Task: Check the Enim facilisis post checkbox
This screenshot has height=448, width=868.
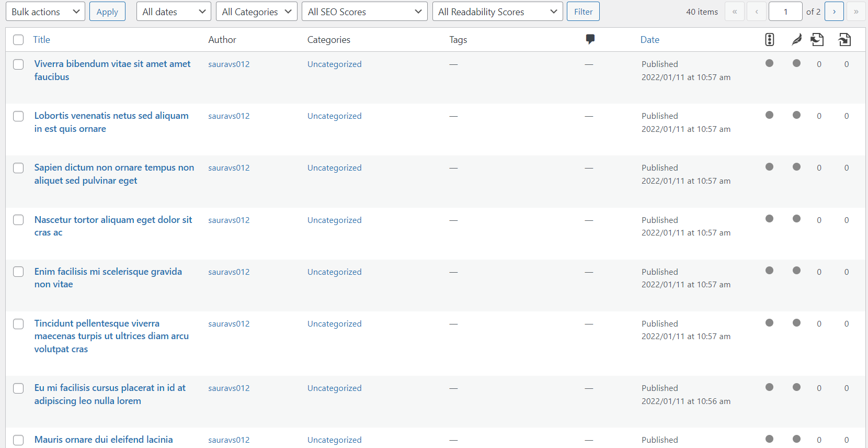Action: point(18,272)
